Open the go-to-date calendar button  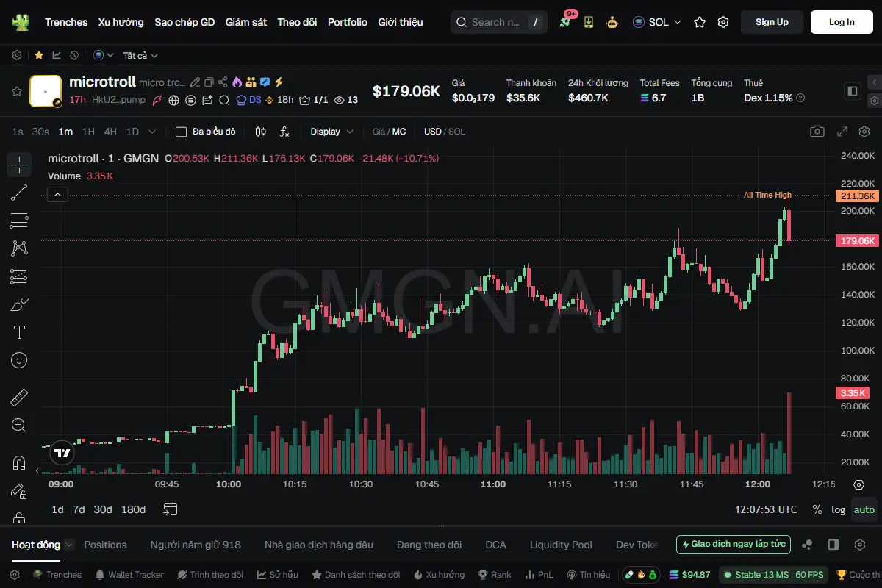point(171,509)
